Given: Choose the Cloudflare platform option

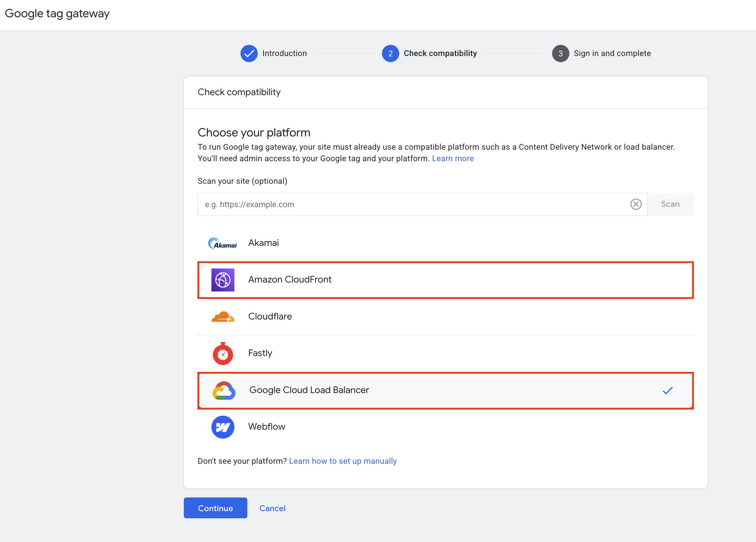Looking at the screenshot, I should point(445,317).
